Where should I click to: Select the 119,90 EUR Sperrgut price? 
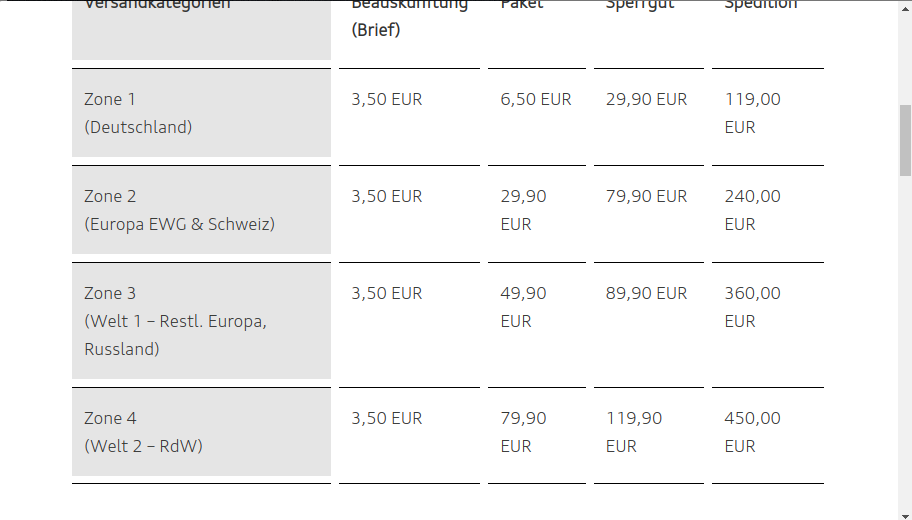tap(634, 432)
